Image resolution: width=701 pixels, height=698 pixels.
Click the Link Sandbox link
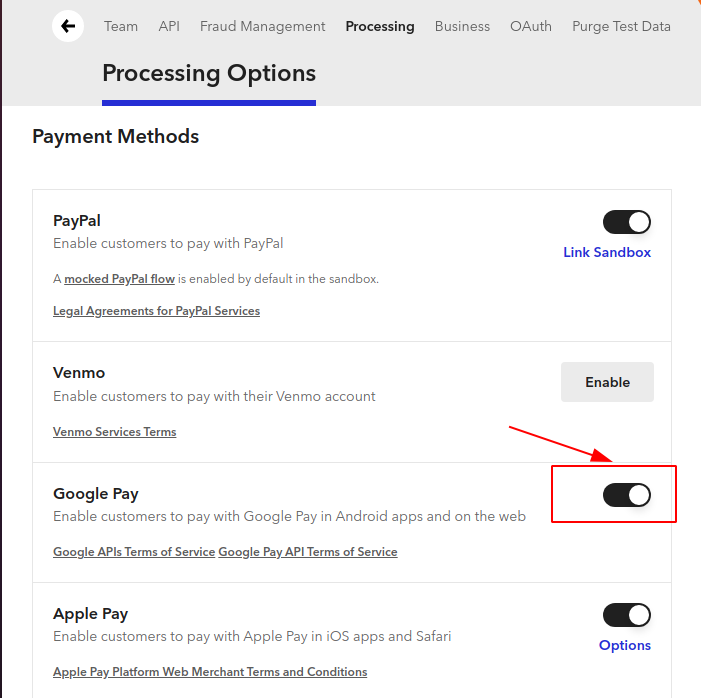click(607, 252)
